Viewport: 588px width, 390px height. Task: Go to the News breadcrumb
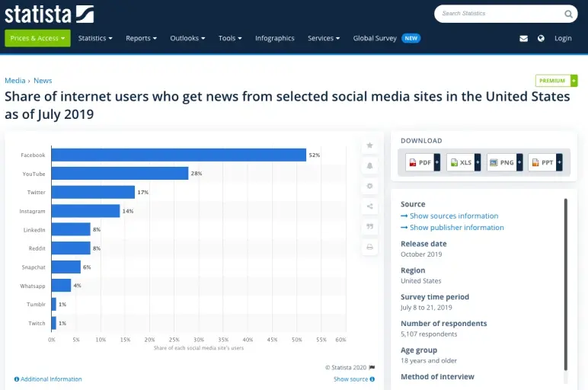(43, 81)
